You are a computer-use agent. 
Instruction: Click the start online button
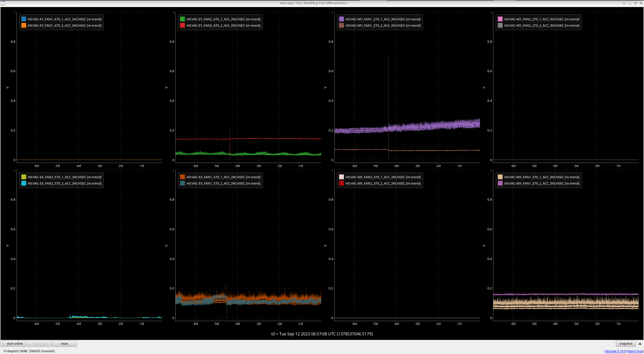(x=13, y=343)
